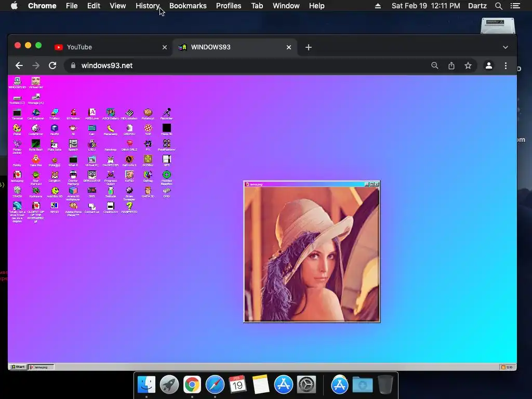532x399 pixels.
Task: Open the Storage (A:) drive icon
Action: click(36, 99)
